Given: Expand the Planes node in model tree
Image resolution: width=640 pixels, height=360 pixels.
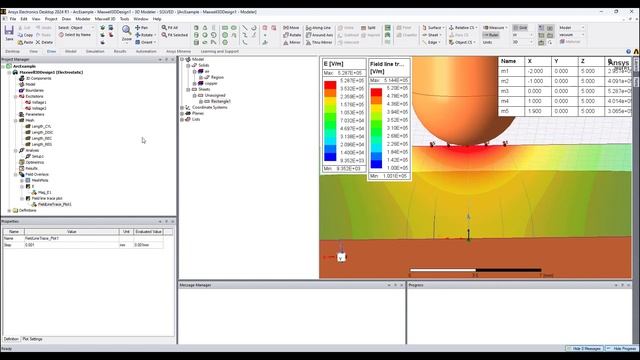Looking at the screenshot, I should coord(182,113).
